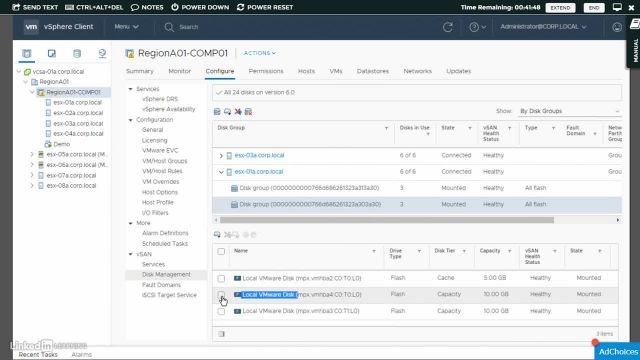This screenshot has height=360, width=640.
Task: Switch to the Summary tab
Action: pyautogui.click(x=140, y=71)
